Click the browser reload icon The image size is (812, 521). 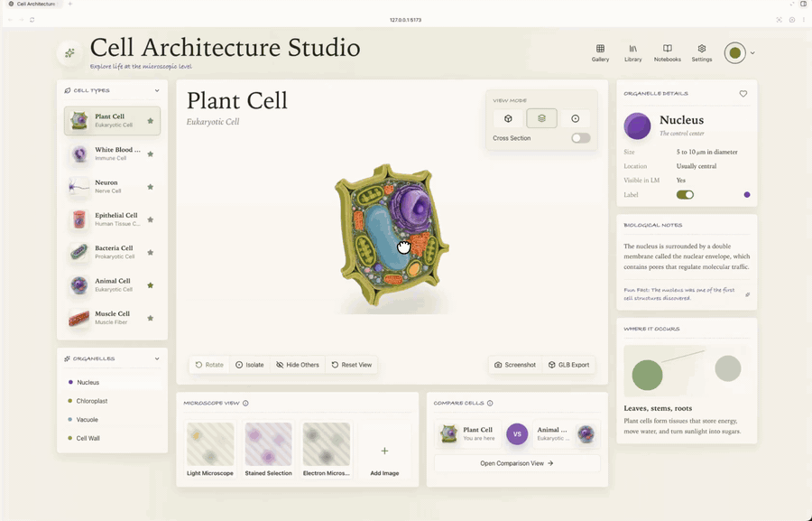(32, 20)
